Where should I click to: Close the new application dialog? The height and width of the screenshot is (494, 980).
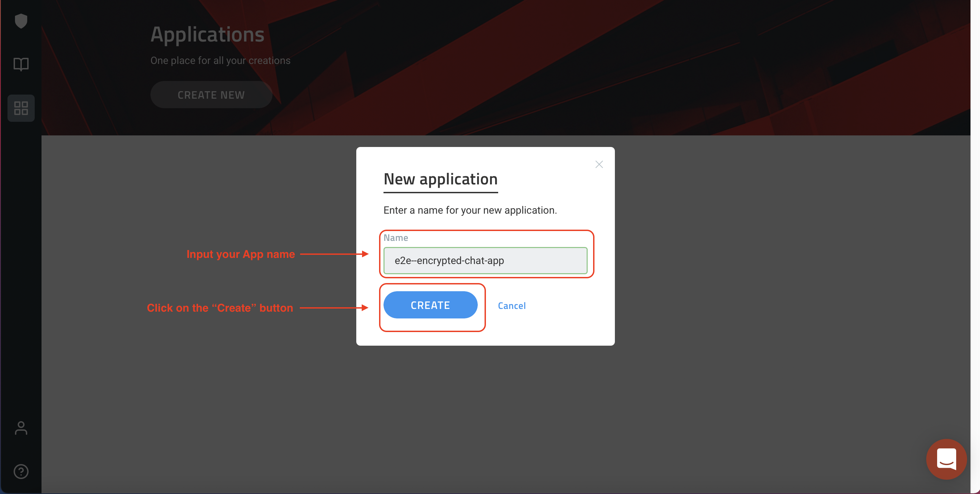599,164
